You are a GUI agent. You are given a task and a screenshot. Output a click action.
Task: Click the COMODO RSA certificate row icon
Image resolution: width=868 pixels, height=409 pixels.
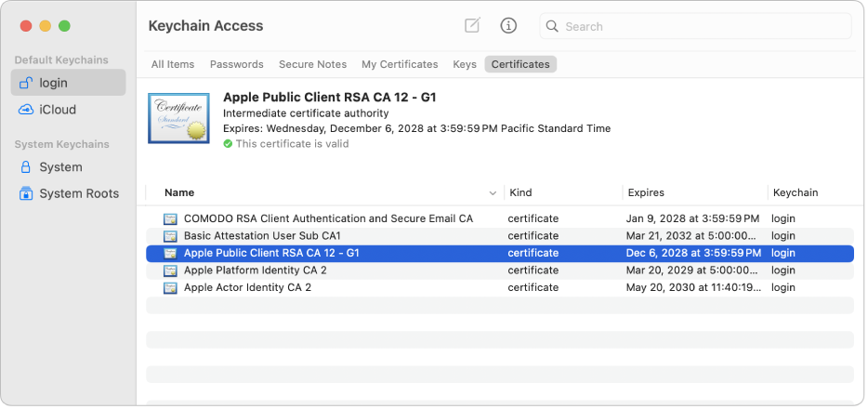tap(170, 218)
